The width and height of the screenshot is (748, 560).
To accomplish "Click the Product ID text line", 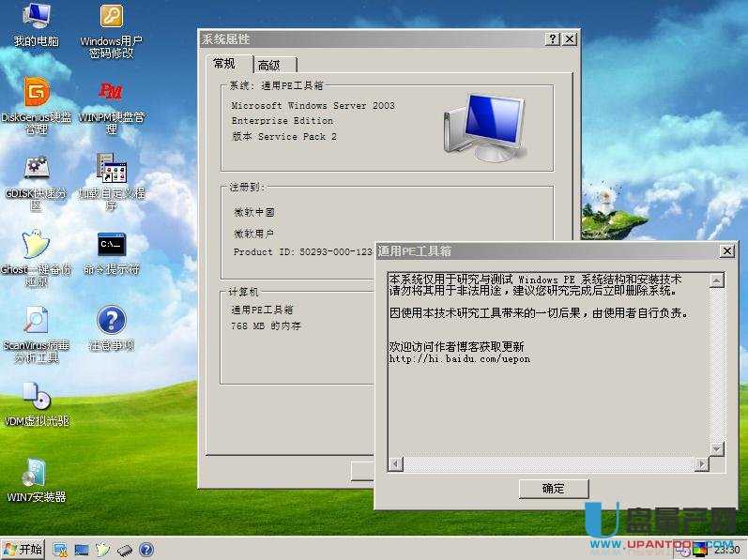I will coord(303,252).
